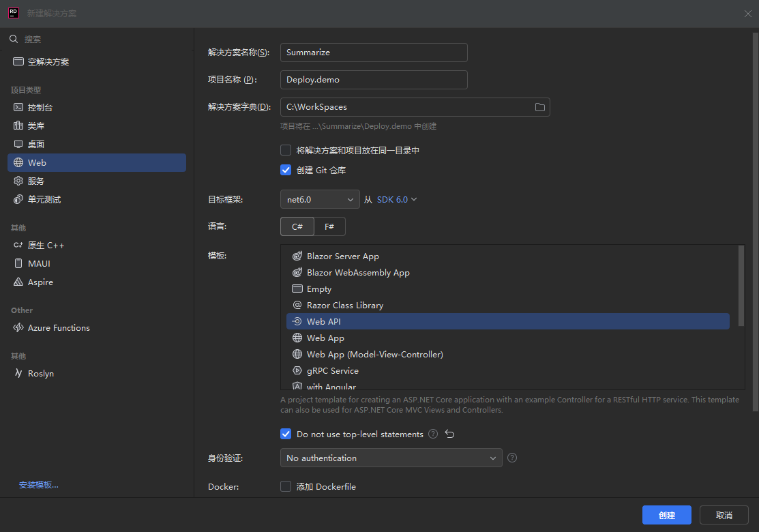Click the solution name field containing Summarize
The height and width of the screenshot is (532, 759).
tap(373, 53)
